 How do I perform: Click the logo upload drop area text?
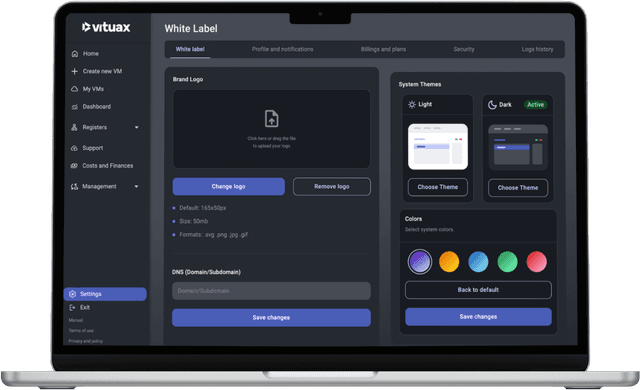(x=271, y=142)
